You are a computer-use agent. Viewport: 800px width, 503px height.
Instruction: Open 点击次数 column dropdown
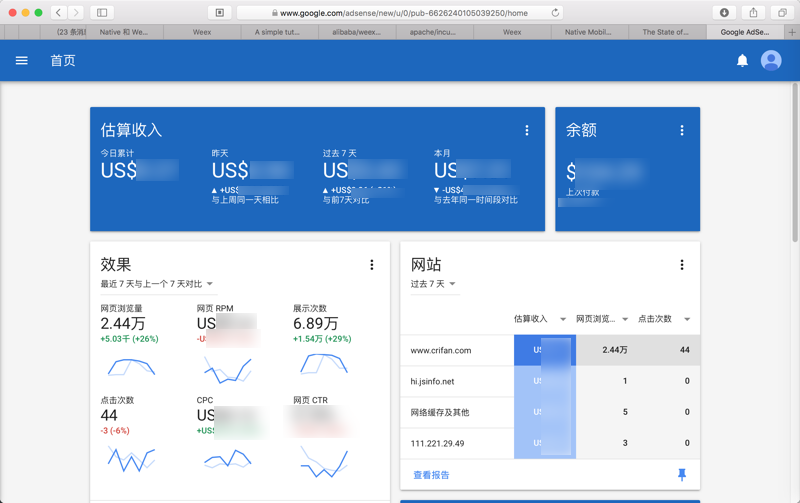(x=687, y=319)
